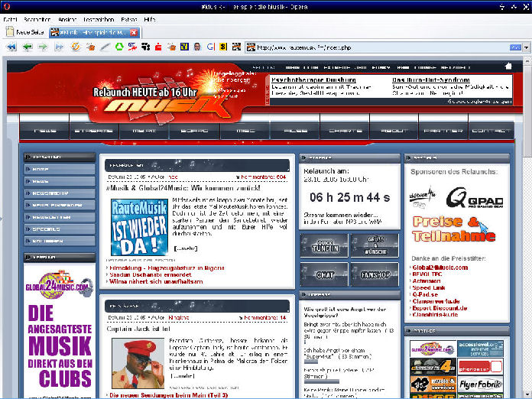Click the Preise & Teilnahme banner
Screen dimensions: 532x399
454,229
